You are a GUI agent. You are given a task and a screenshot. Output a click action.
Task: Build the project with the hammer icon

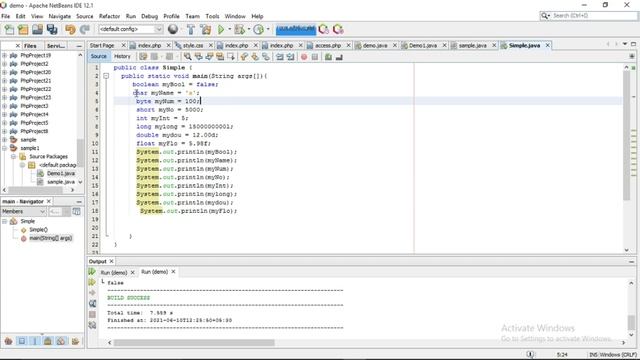[191, 29]
